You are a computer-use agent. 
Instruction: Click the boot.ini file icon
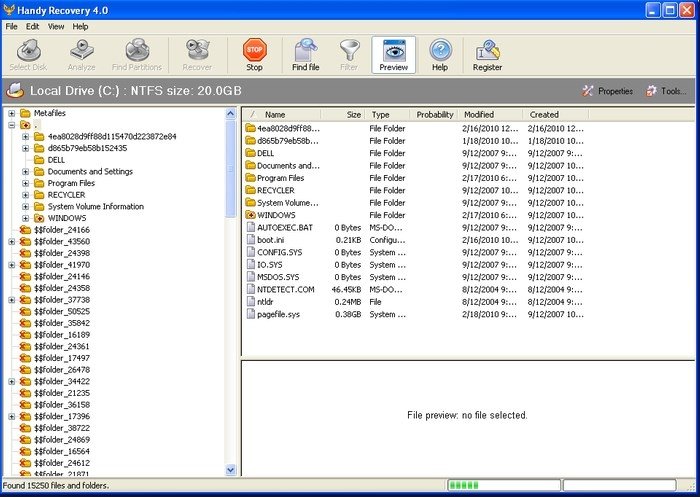(x=250, y=240)
